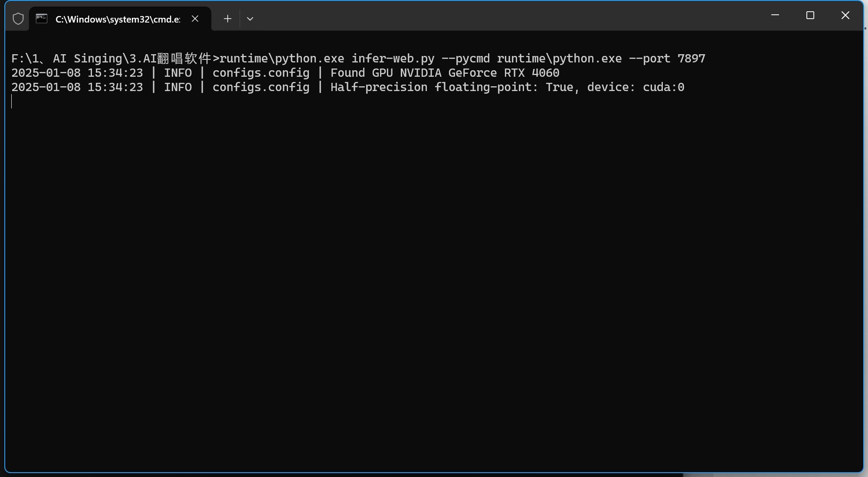Minimize the terminal window
Image resolution: width=868 pixels, height=477 pixels.
[x=775, y=15]
